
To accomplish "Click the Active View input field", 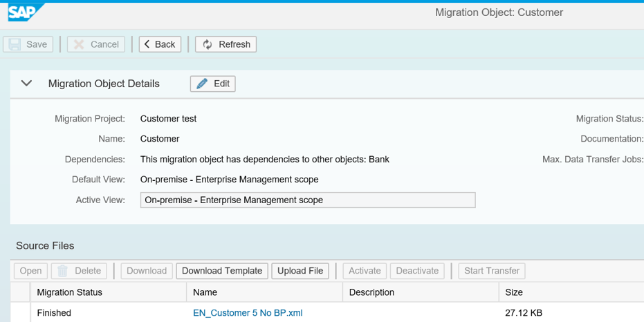I will 308,200.
